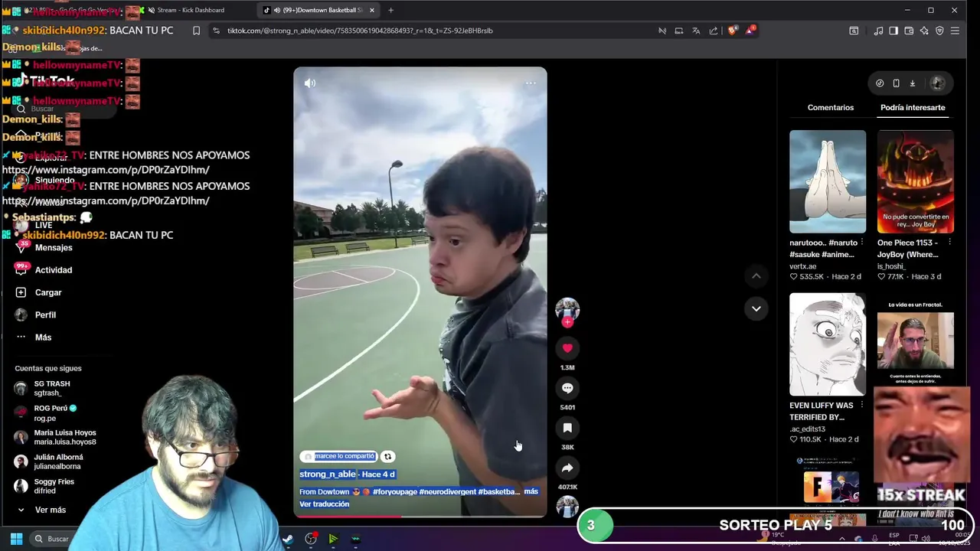Click the tiktok.com address bar

(x=436, y=31)
